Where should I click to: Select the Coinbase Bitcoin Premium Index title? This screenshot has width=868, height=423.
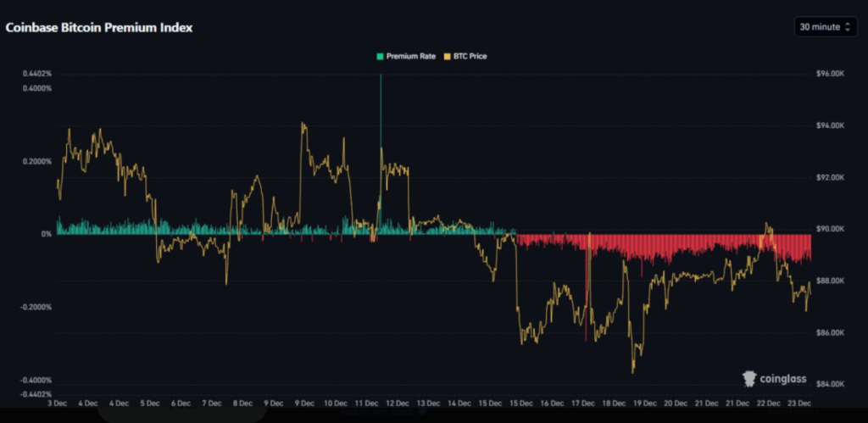tap(99, 27)
